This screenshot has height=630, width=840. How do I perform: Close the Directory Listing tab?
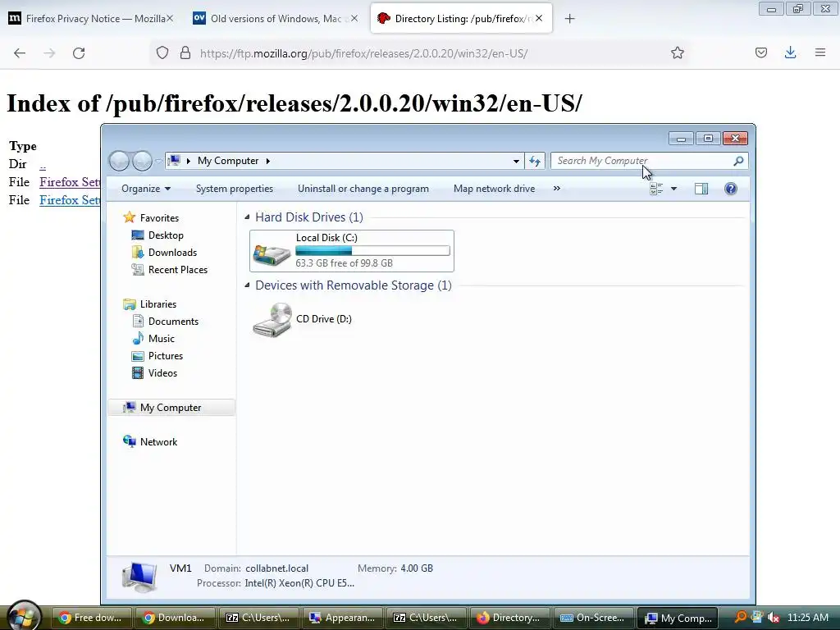tap(539, 18)
